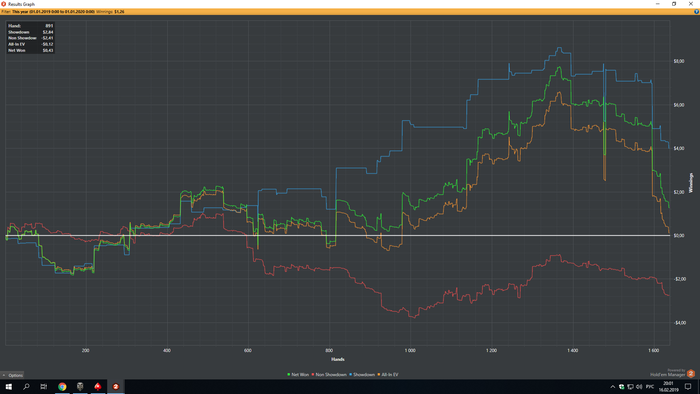Click the blue Showdown line peak near 1 400 hands

point(559,48)
